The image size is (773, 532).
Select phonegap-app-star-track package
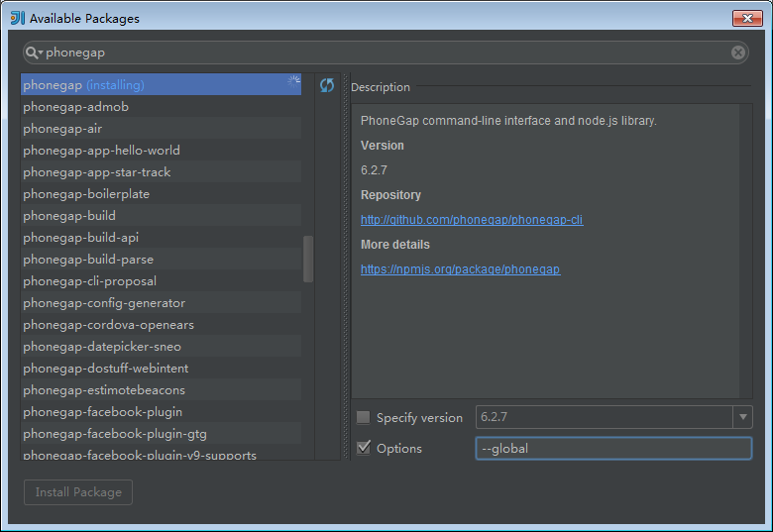pyautogui.click(x=161, y=172)
